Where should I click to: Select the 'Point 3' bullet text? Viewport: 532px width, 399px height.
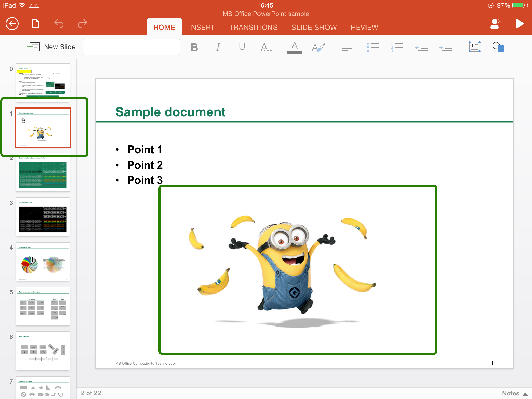point(145,180)
